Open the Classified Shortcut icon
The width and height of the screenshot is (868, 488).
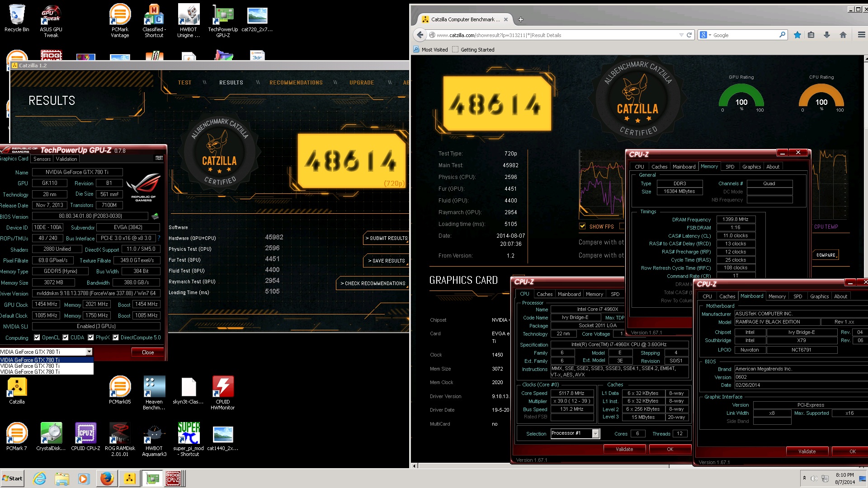pos(154,21)
